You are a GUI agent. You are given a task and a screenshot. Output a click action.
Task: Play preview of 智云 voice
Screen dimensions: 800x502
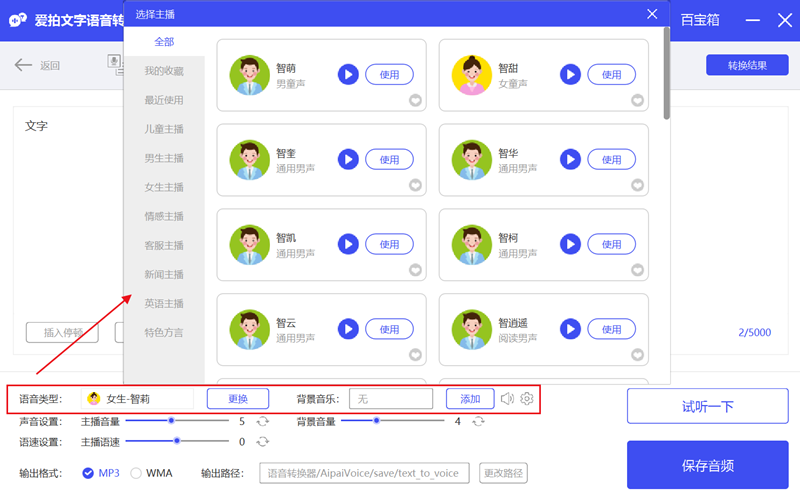348,329
